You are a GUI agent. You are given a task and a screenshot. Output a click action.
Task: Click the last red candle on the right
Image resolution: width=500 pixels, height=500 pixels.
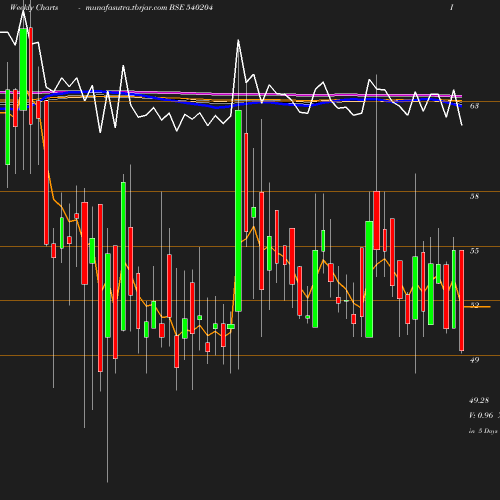pyautogui.click(x=462, y=300)
